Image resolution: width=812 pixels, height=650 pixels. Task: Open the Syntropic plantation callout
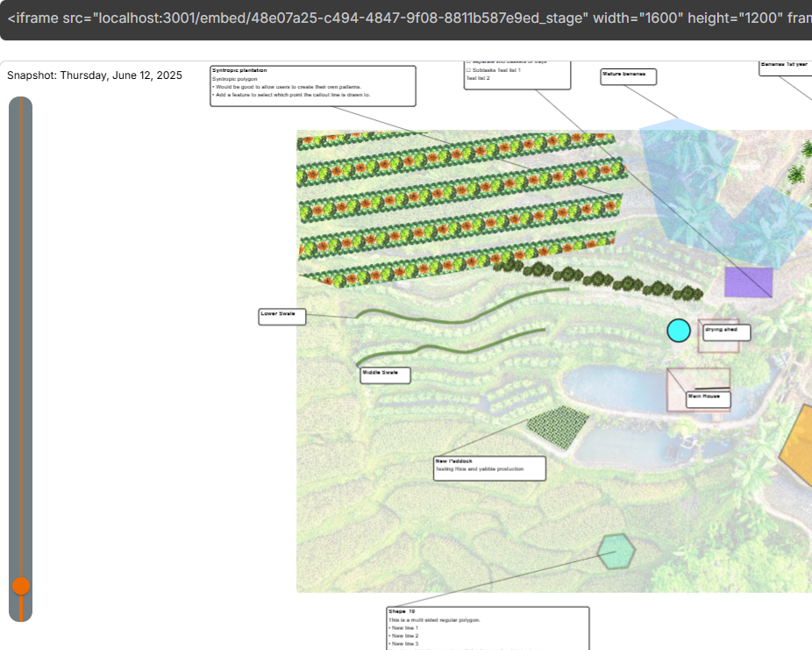[312, 85]
